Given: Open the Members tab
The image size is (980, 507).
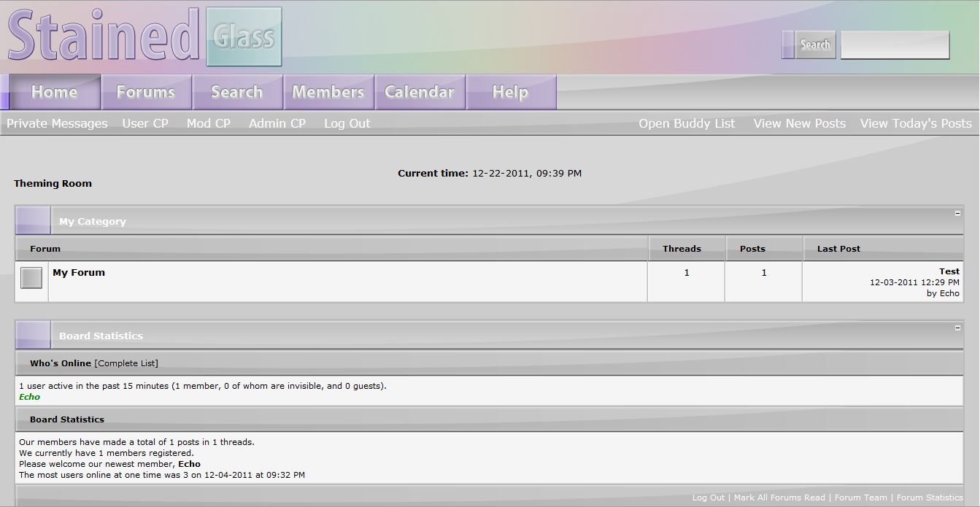Looking at the screenshot, I should tap(328, 93).
